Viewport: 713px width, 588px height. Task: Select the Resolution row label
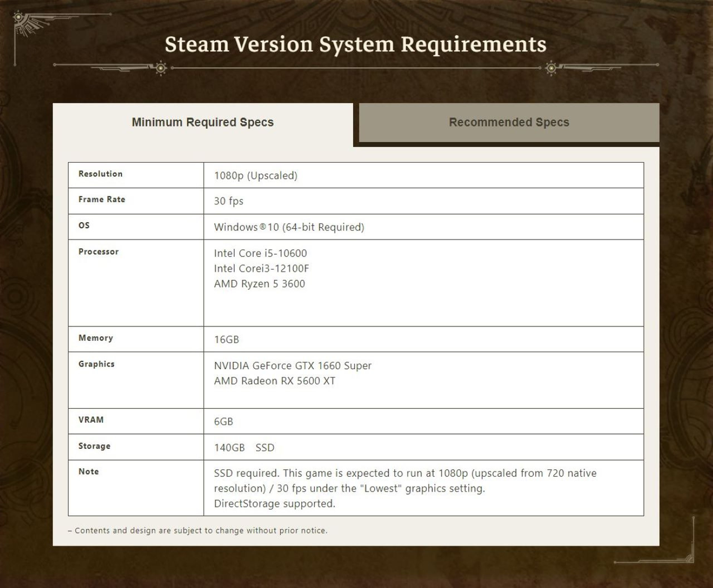point(100,174)
